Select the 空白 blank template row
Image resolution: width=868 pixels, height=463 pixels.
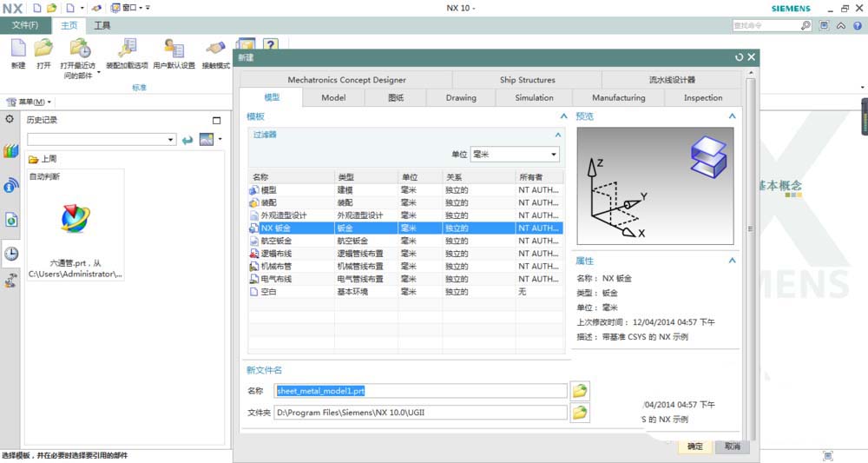(405, 292)
